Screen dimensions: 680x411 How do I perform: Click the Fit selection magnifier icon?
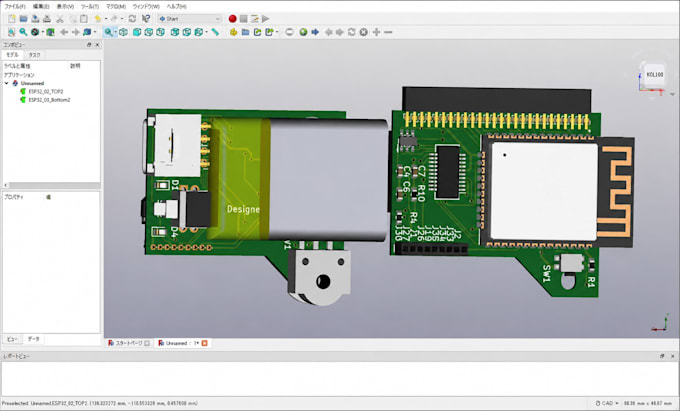(23, 32)
